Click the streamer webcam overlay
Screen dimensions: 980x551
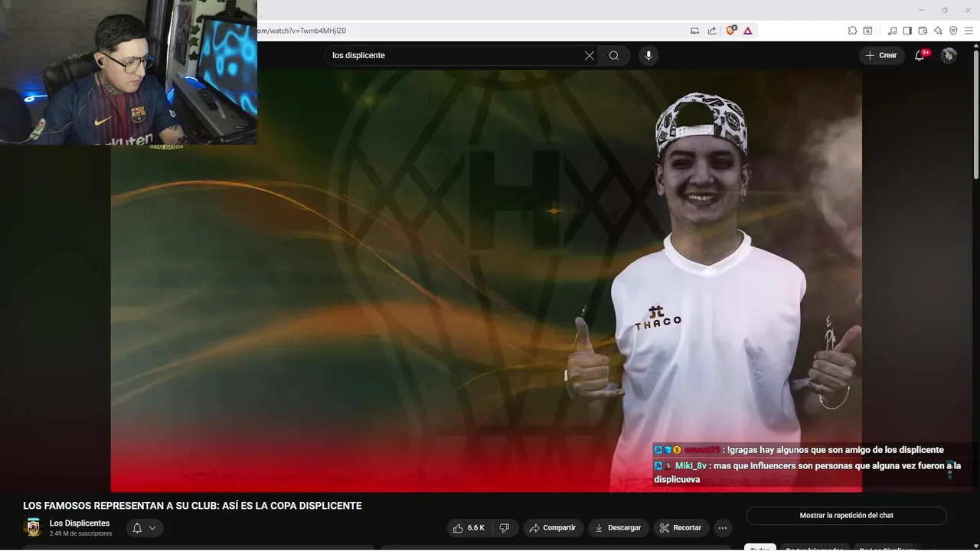pyautogui.click(x=129, y=73)
